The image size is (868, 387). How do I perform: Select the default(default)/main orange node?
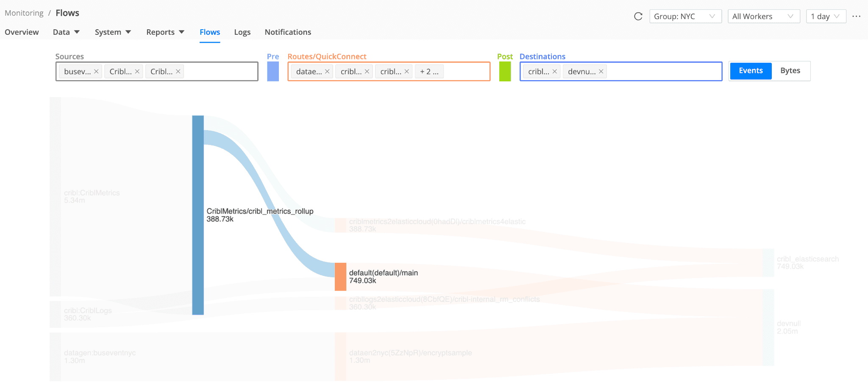(340, 277)
